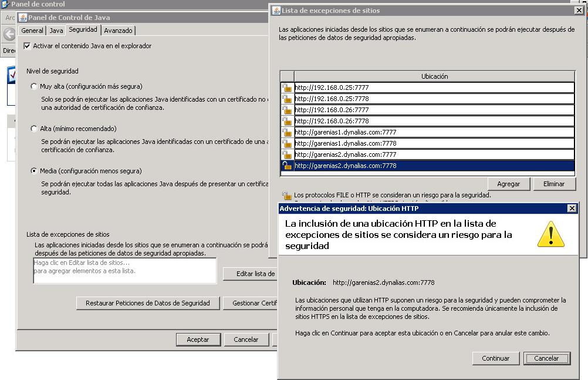Click Cancelar in the HTTP warning dialog

[546, 358]
